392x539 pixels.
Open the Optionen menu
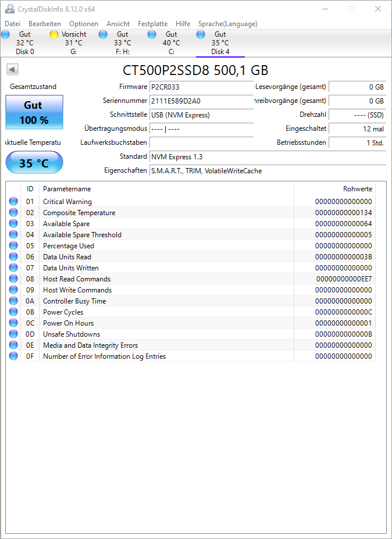tap(84, 24)
